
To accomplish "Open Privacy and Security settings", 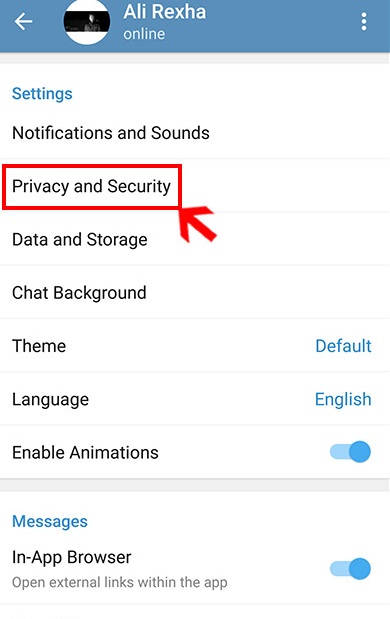I will pos(195,186).
